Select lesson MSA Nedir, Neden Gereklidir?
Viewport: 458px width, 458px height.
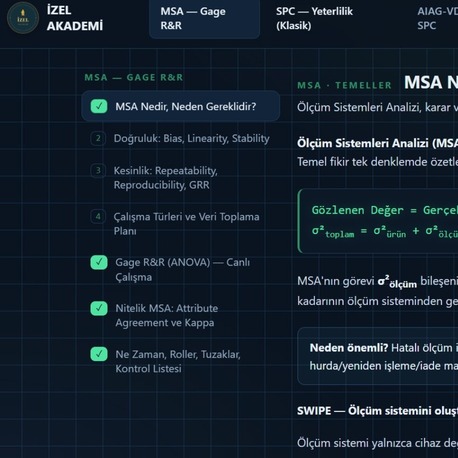181,106
